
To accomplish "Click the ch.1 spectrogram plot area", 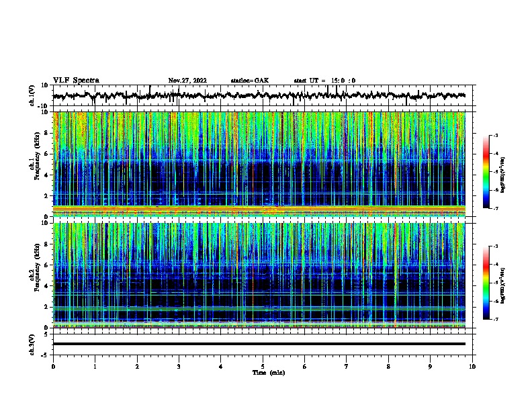I will (x=259, y=164).
